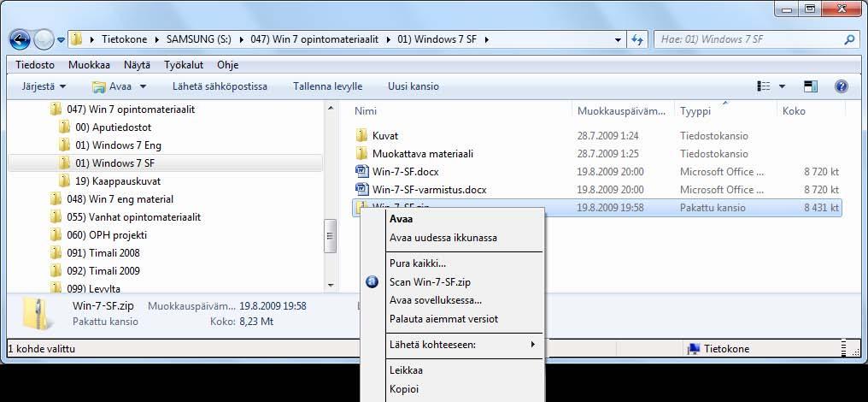
Task: Open the Näytä menu
Action: click(x=137, y=65)
